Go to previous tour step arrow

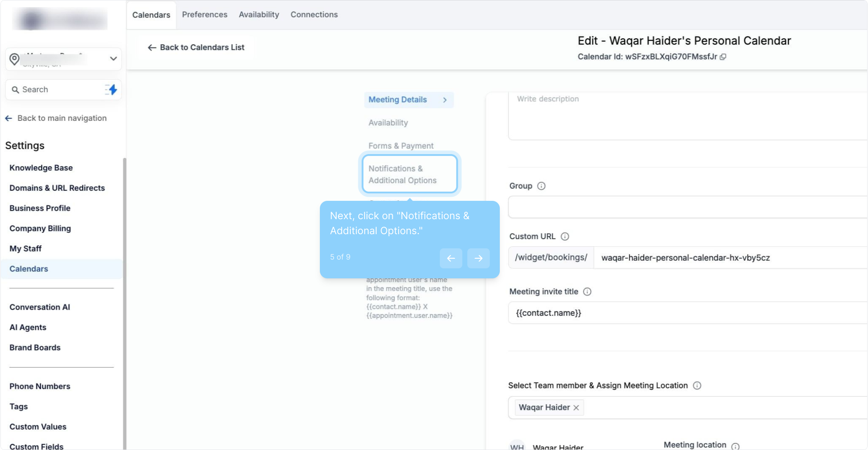tap(451, 258)
